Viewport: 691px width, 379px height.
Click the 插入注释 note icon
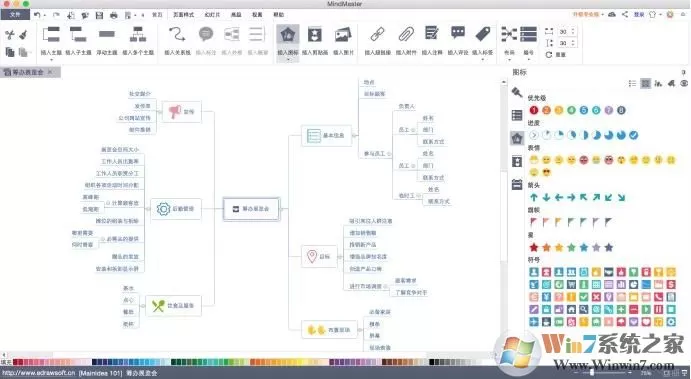point(431,34)
